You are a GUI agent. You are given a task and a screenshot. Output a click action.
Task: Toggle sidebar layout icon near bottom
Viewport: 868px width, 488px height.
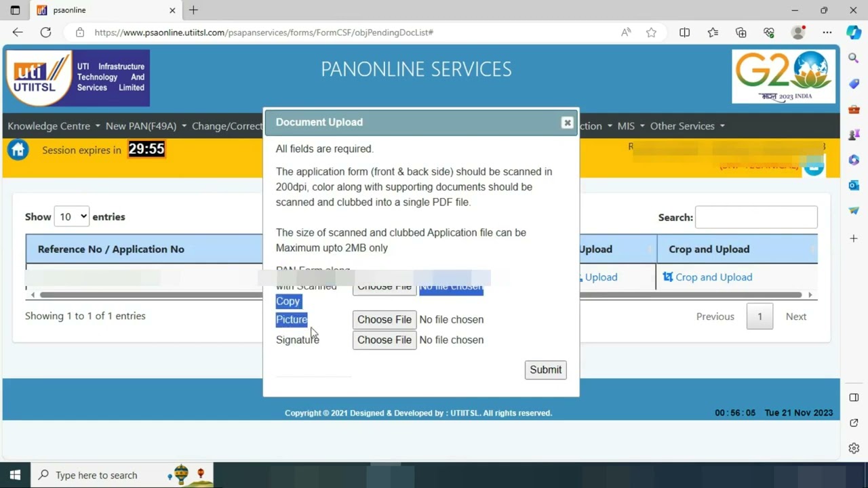(854, 397)
